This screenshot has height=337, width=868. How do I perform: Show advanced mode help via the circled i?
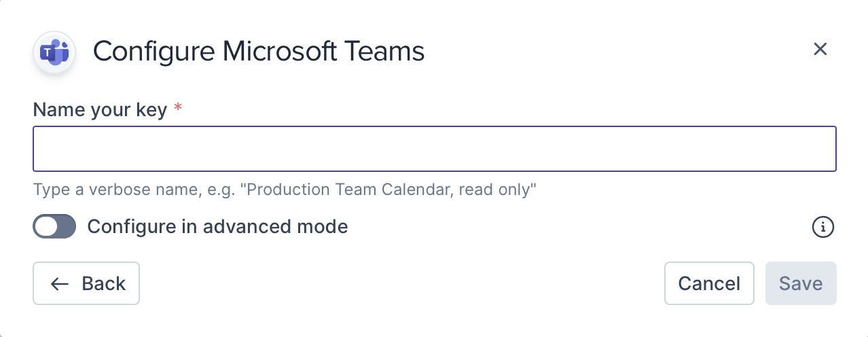point(823,227)
